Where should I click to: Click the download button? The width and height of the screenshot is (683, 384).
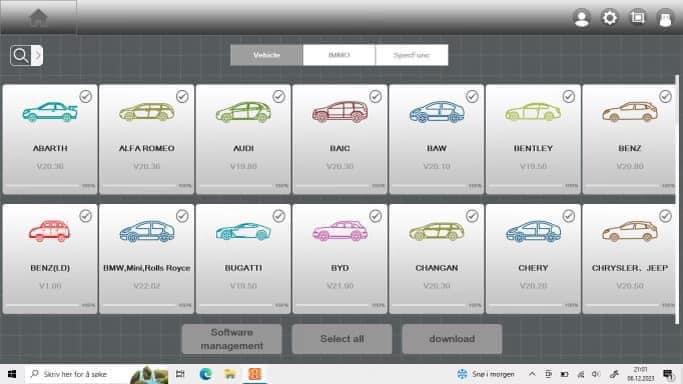[x=452, y=339]
